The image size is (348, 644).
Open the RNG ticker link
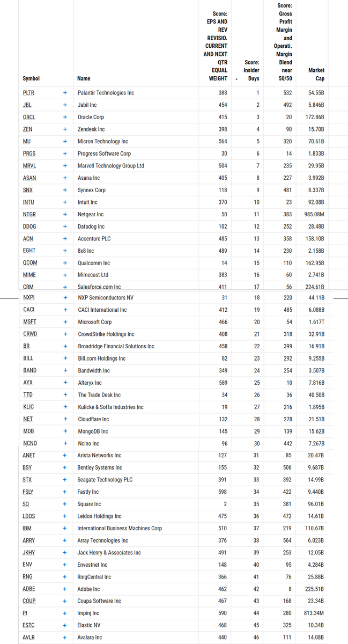coord(28,577)
